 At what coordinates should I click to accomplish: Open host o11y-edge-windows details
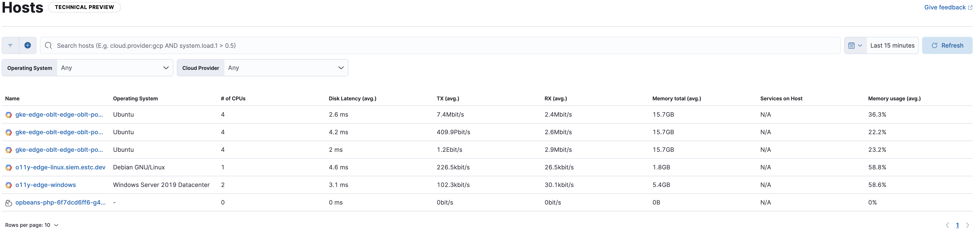[x=45, y=185]
